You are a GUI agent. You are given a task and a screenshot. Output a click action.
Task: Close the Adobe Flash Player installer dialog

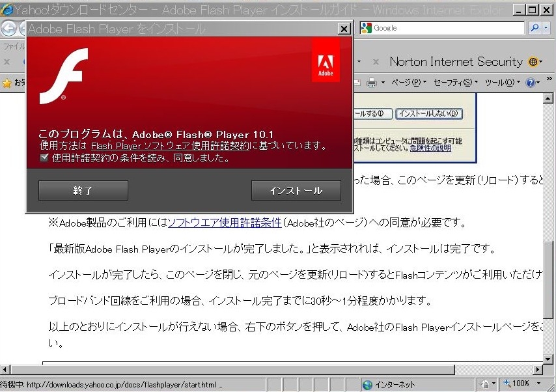pyautogui.click(x=344, y=29)
